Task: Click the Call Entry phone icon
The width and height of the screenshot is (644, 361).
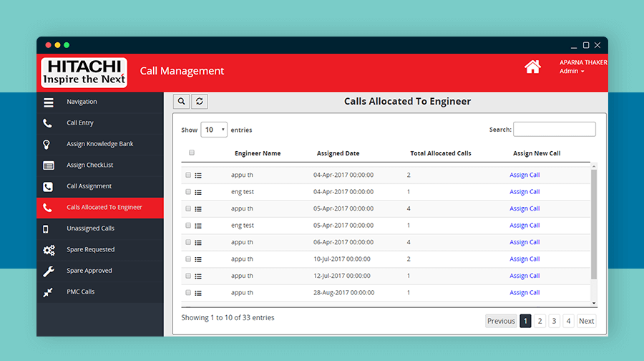Action: click(x=48, y=123)
